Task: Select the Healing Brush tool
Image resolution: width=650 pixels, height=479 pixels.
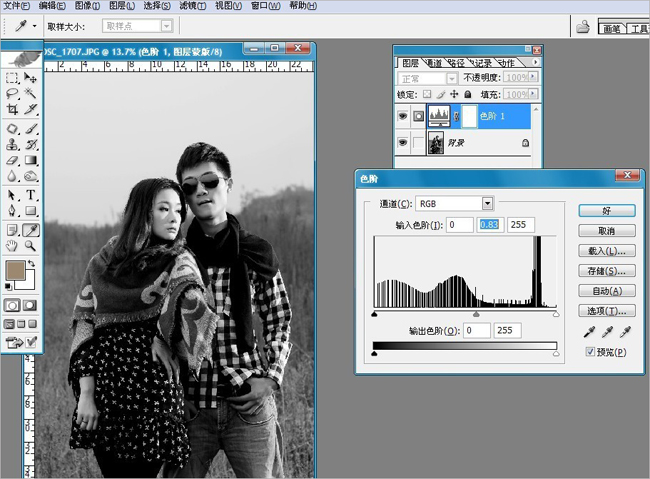Action: click(x=12, y=129)
